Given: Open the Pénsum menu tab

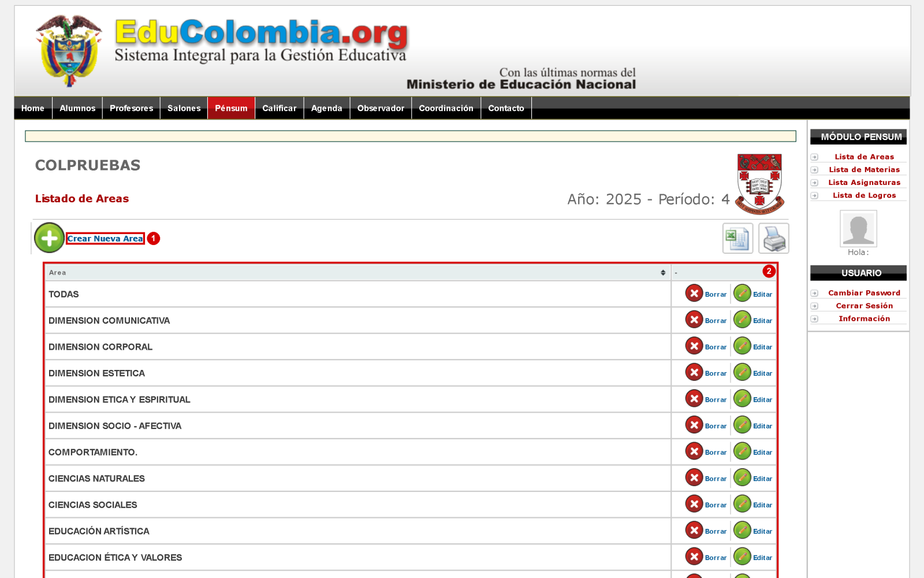Looking at the screenshot, I should tap(231, 108).
